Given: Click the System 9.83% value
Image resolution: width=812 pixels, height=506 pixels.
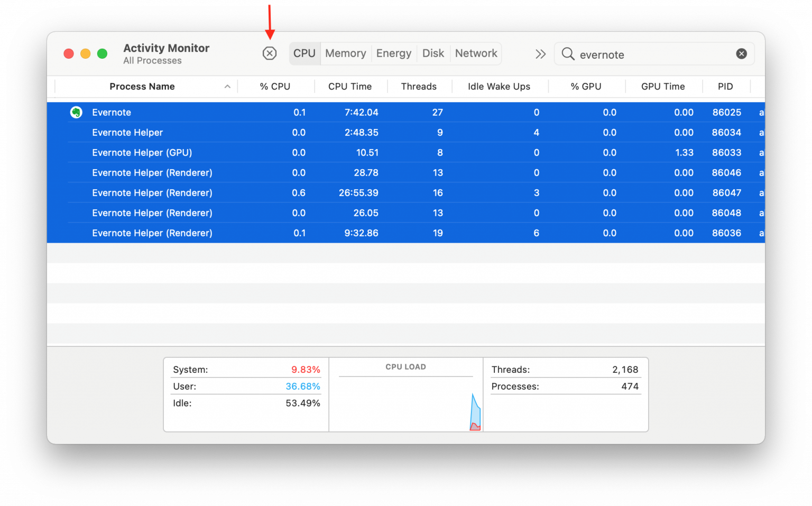Looking at the screenshot, I should coord(306,370).
